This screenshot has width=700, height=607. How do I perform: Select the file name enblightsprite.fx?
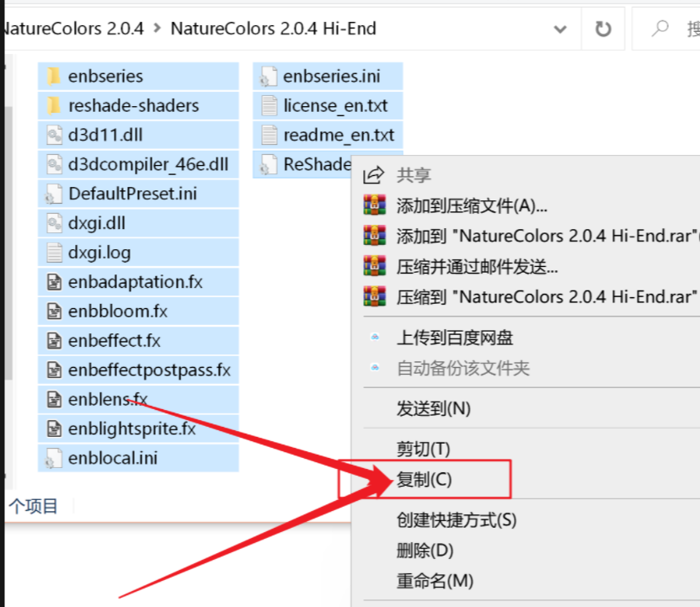(131, 429)
